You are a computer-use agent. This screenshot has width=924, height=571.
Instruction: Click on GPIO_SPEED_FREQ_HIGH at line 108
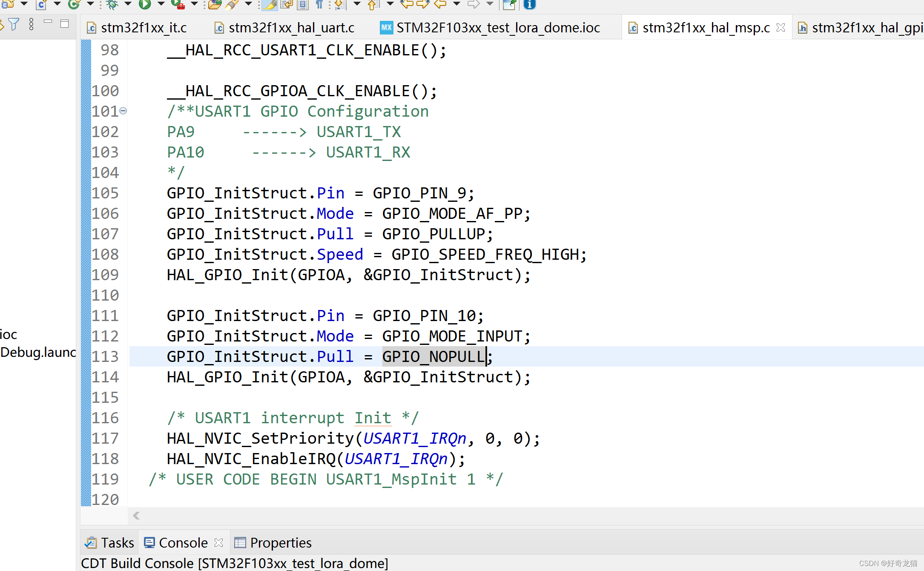(485, 254)
